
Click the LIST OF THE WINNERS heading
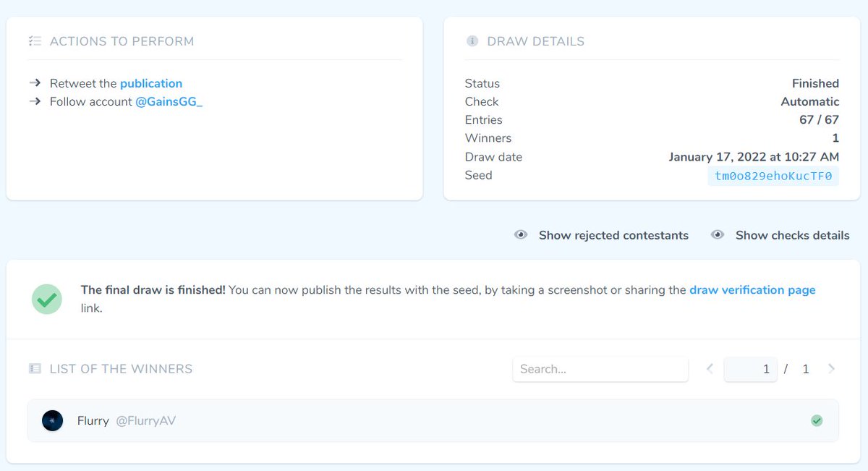tap(121, 369)
